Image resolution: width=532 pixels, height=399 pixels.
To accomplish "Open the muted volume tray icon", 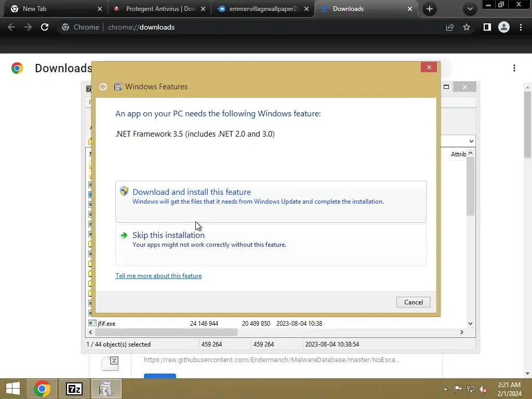I will (x=483, y=389).
